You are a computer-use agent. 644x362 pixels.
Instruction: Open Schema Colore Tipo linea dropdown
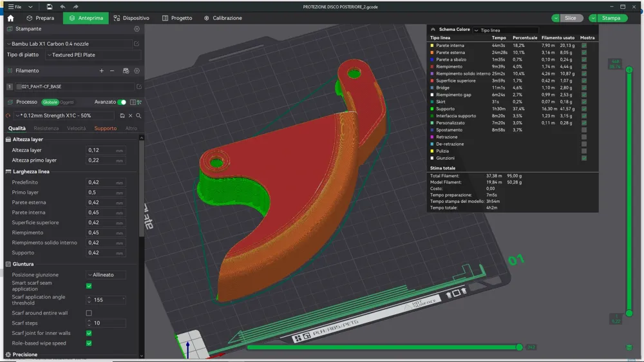[x=506, y=30]
